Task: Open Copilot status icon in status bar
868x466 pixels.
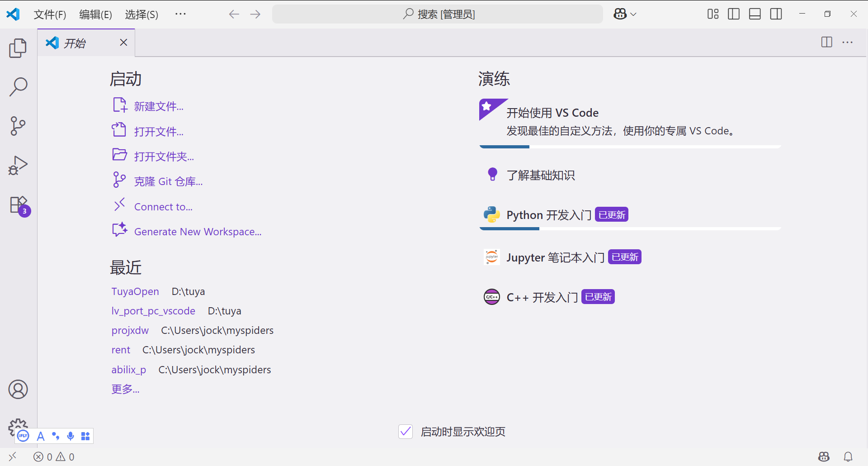Action: 824,457
